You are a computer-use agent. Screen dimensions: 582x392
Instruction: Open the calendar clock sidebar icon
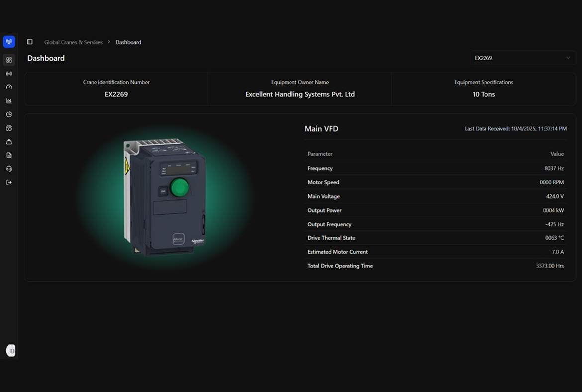tap(9, 128)
